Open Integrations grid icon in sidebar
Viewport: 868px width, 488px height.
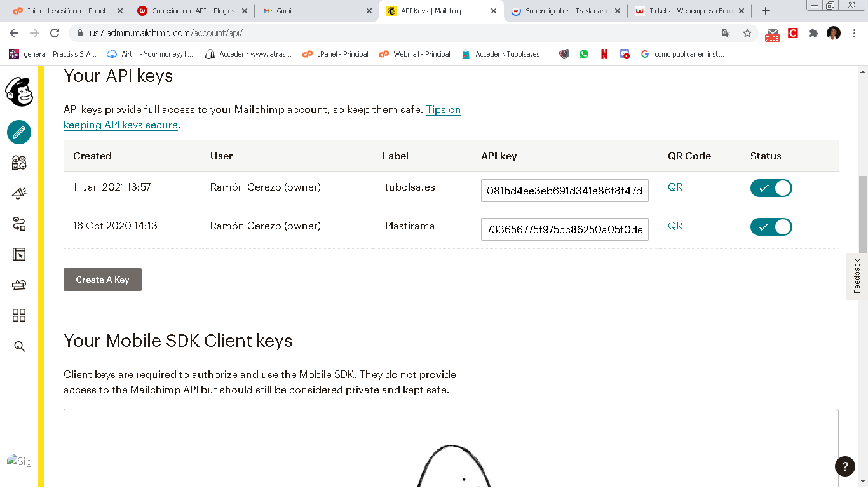pyautogui.click(x=19, y=316)
